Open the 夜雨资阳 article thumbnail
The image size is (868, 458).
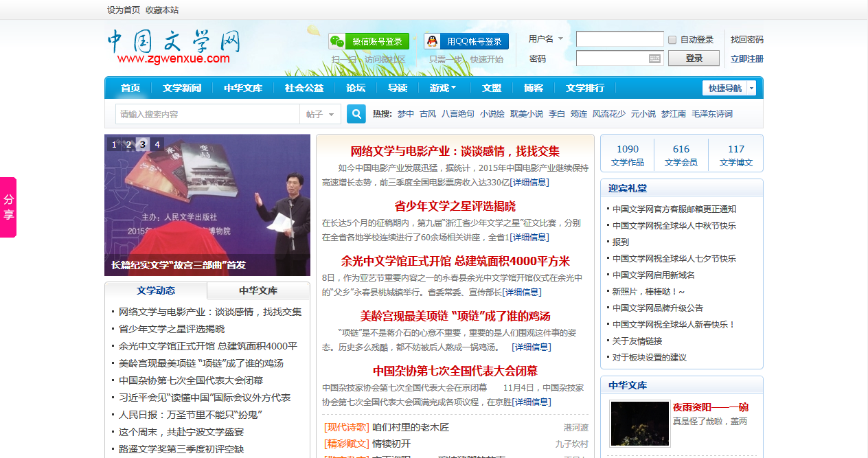click(x=639, y=424)
